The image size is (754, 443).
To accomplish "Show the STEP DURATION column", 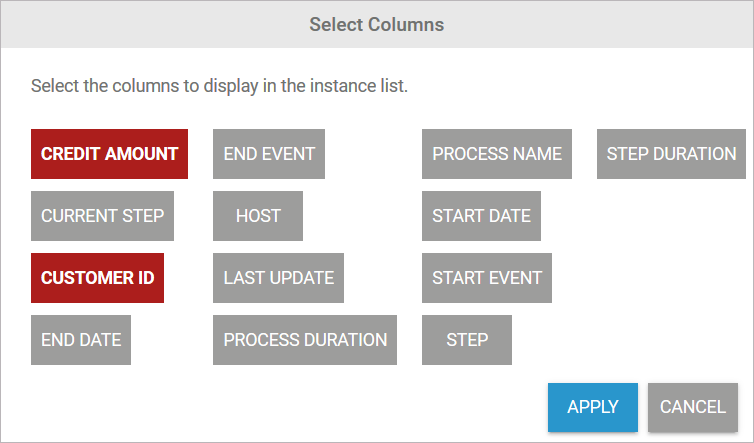I will pyautogui.click(x=671, y=154).
